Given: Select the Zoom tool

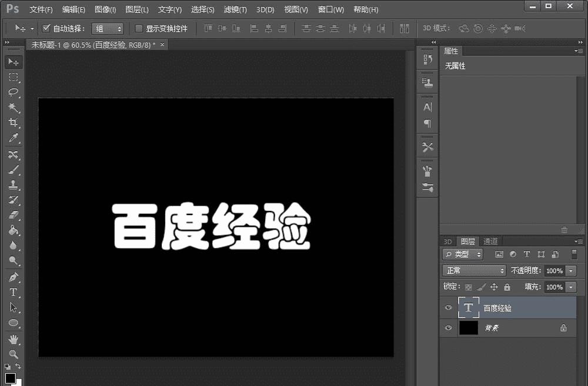Looking at the screenshot, I should point(14,354).
